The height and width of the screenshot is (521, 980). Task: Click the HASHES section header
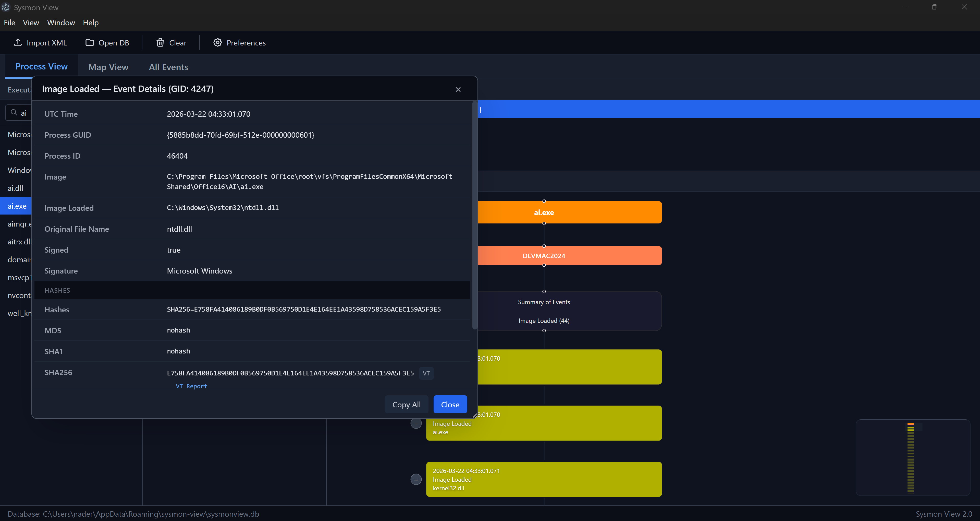252,290
